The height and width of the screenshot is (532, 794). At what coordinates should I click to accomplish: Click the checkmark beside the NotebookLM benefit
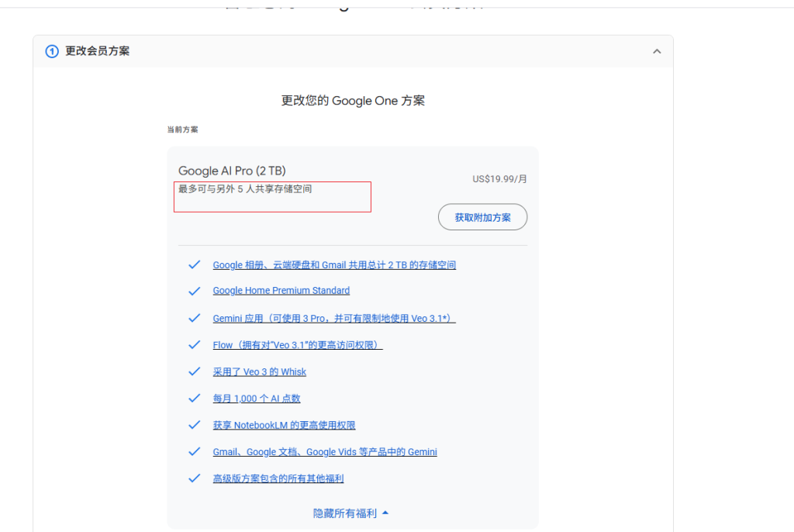point(194,425)
